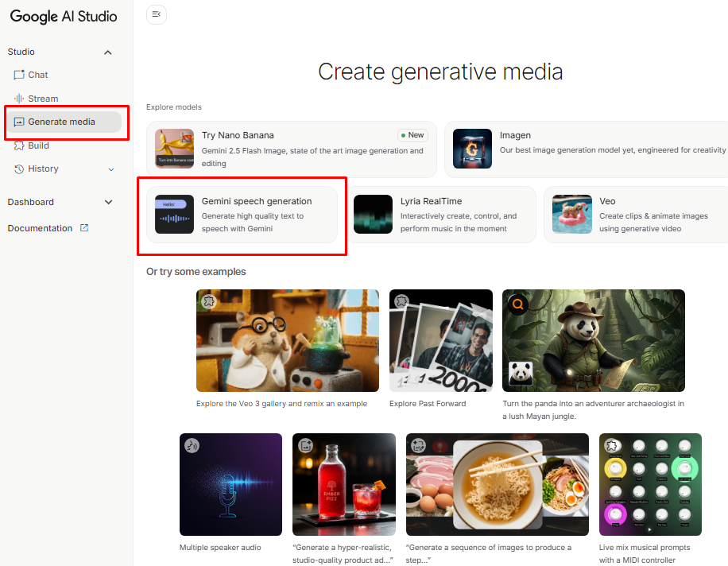Expand the History dropdown chevron

pyautogui.click(x=111, y=169)
